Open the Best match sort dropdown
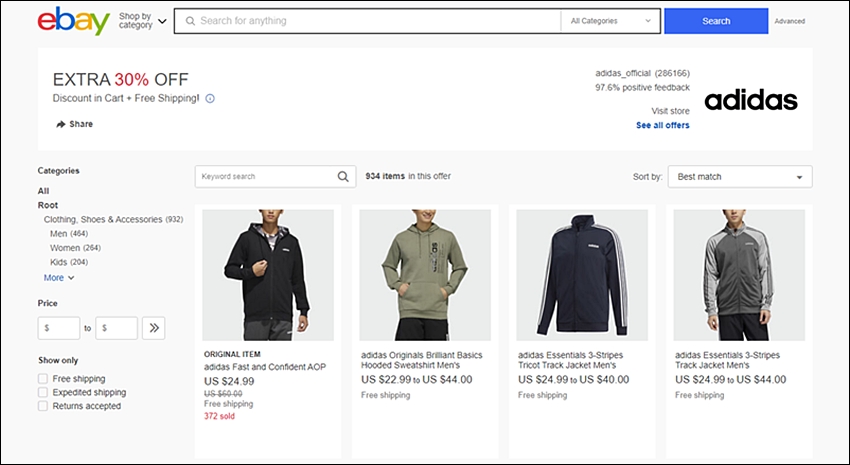Image resolution: width=850 pixels, height=465 pixels. pyautogui.click(x=740, y=177)
